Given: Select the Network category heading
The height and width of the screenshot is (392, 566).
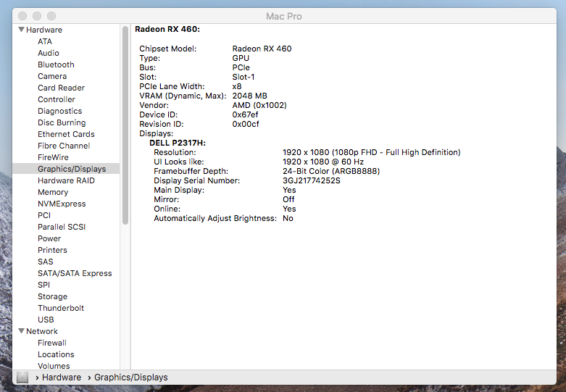Looking at the screenshot, I should [42, 331].
